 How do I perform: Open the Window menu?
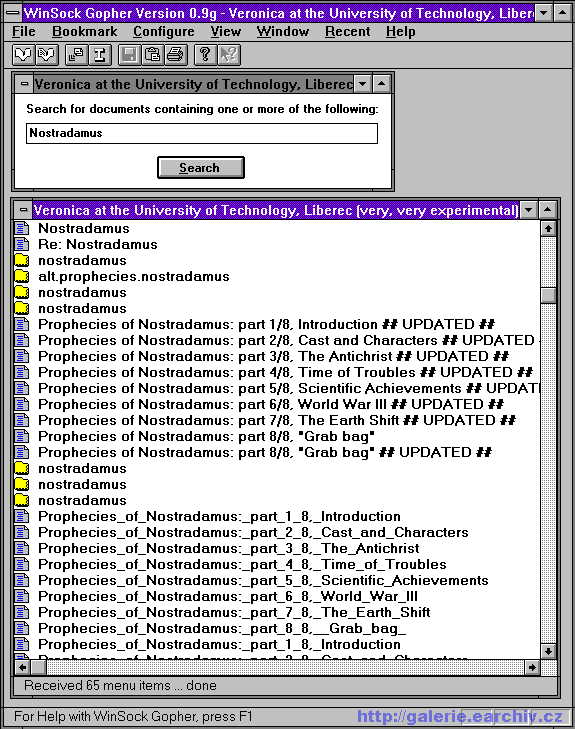coord(283,32)
